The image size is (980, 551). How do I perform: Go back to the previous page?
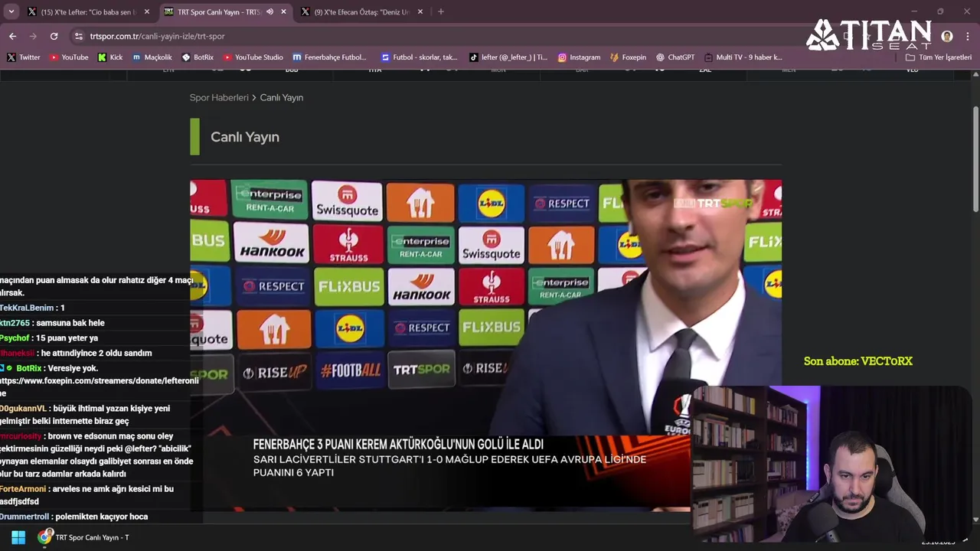(x=12, y=36)
